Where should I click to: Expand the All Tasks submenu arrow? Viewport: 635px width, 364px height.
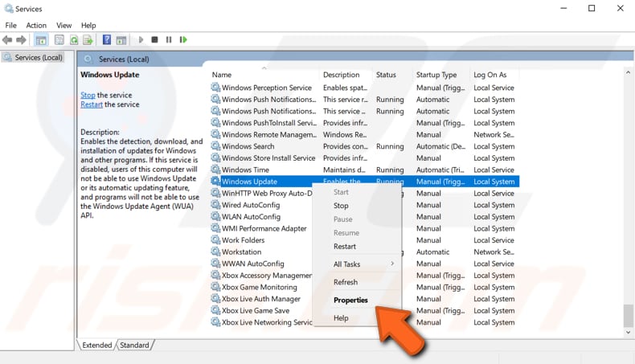pos(392,264)
